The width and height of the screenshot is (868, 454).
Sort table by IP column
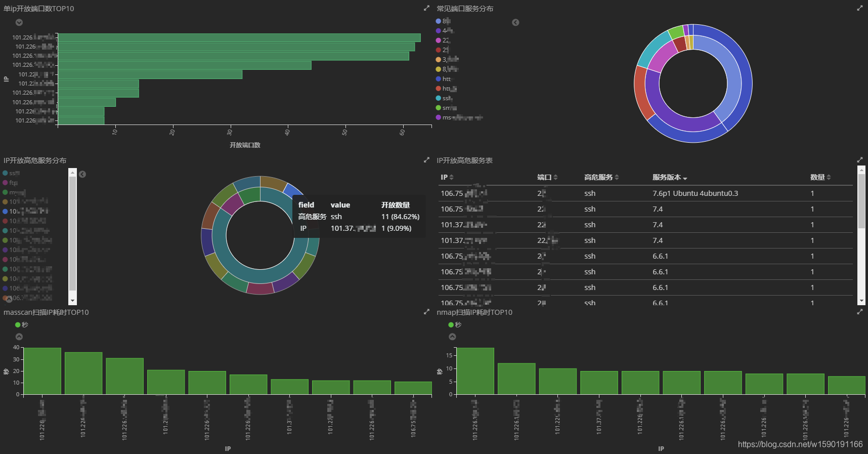click(447, 177)
